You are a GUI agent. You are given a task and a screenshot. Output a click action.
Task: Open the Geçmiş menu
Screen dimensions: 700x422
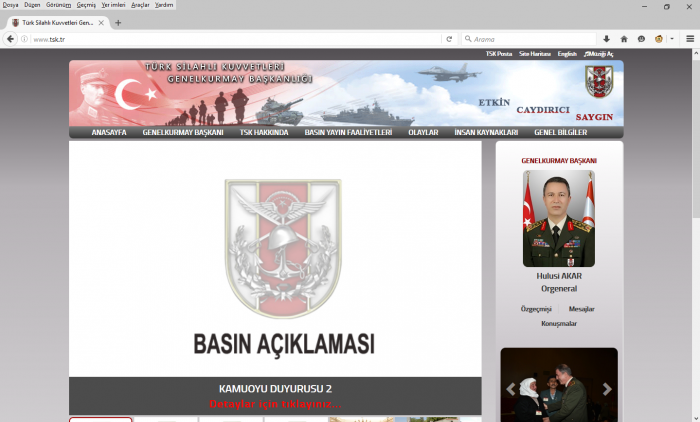coord(86,5)
